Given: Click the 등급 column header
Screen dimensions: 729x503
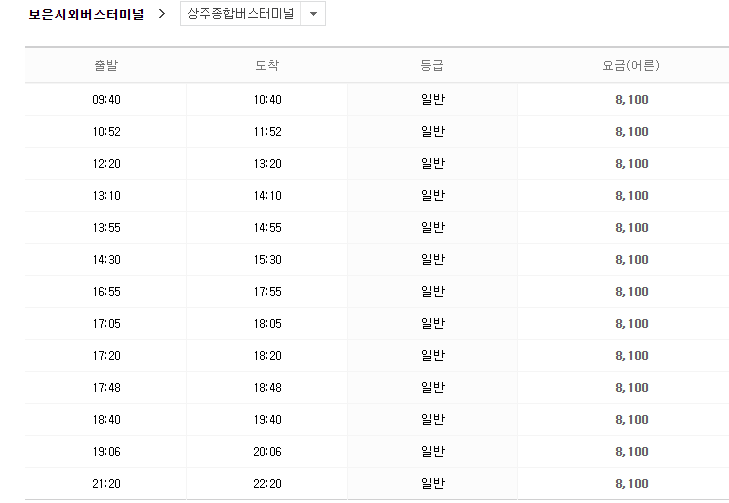Looking at the screenshot, I should click(432, 66).
